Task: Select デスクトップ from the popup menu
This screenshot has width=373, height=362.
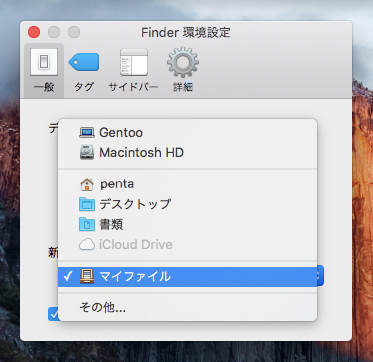Action: 187,204
